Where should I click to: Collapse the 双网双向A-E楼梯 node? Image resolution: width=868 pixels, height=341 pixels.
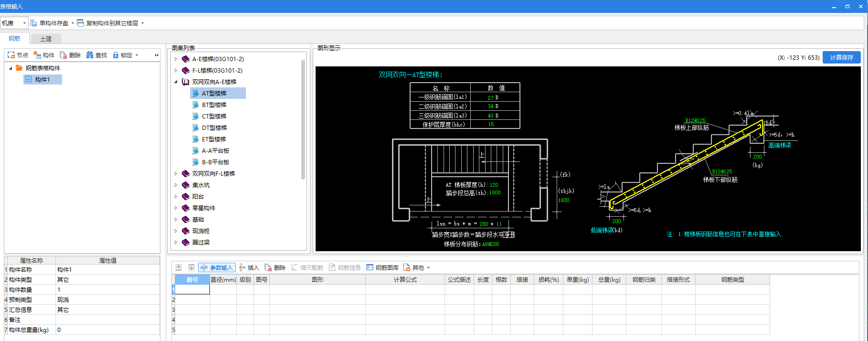pos(176,82)
